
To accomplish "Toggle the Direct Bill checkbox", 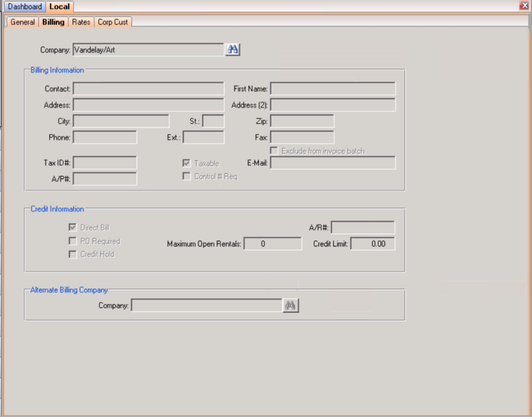I will 72,228.
